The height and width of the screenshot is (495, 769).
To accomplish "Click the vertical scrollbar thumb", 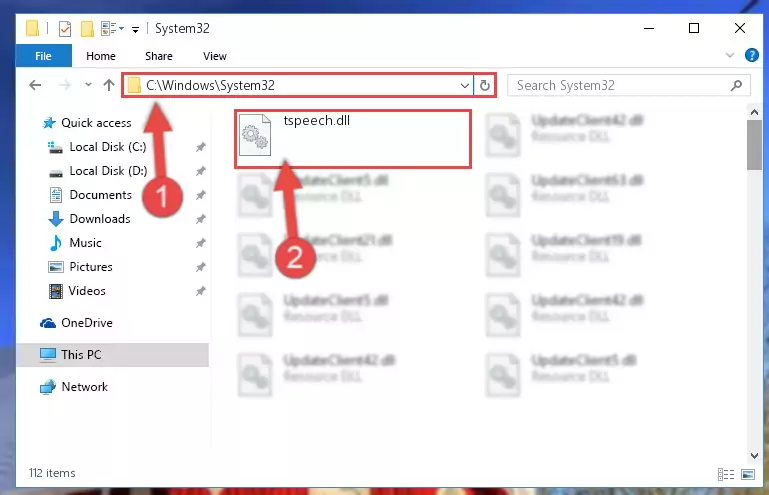I will point(754,145).
